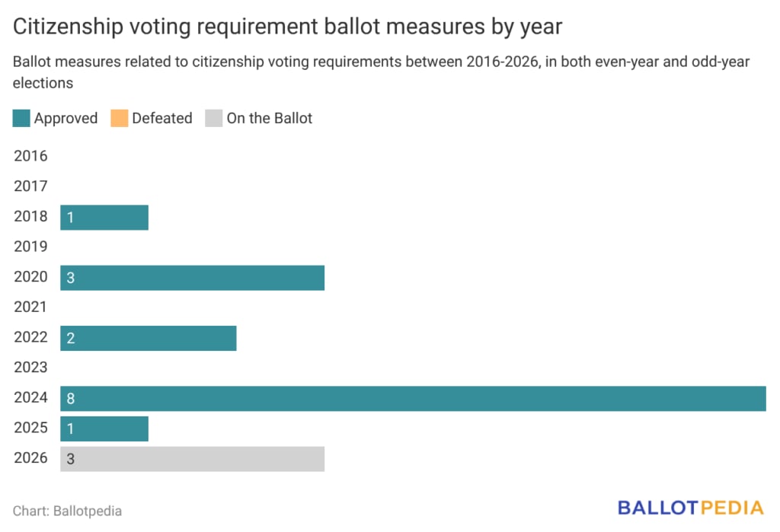This screenshot has width=780, height=532.
Task: Click the 2018 approved bar
Action: click(104, 217)
